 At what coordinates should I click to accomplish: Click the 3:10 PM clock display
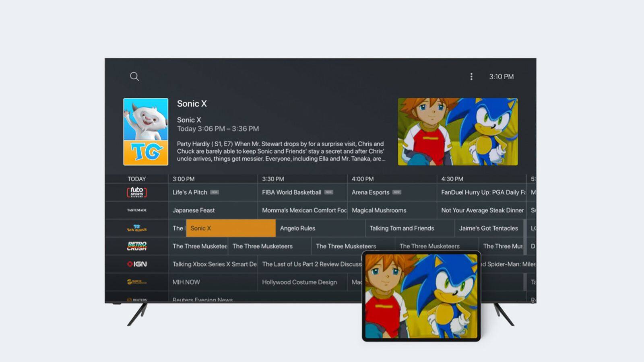tap(501, 76)
